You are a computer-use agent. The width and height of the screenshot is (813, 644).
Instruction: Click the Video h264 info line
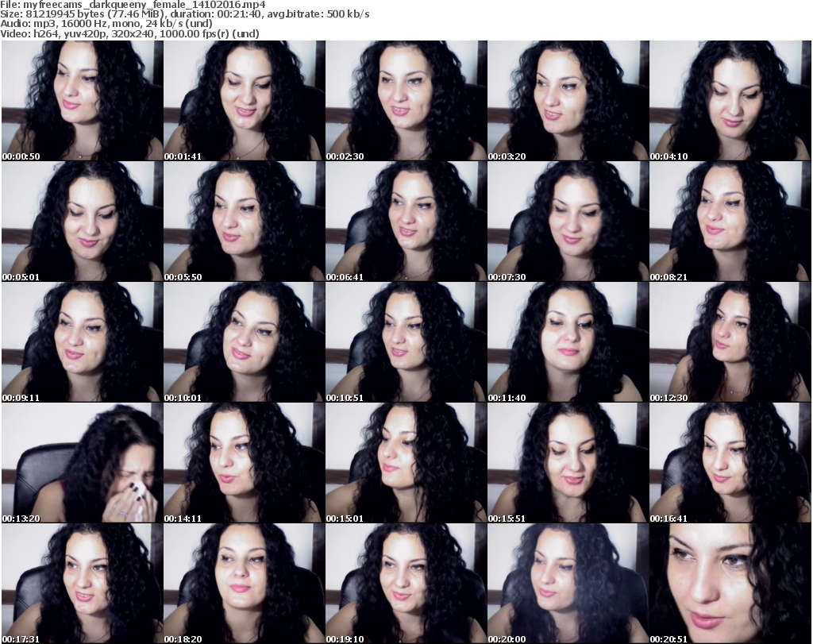pyautogui.click(x=129, y=33)
